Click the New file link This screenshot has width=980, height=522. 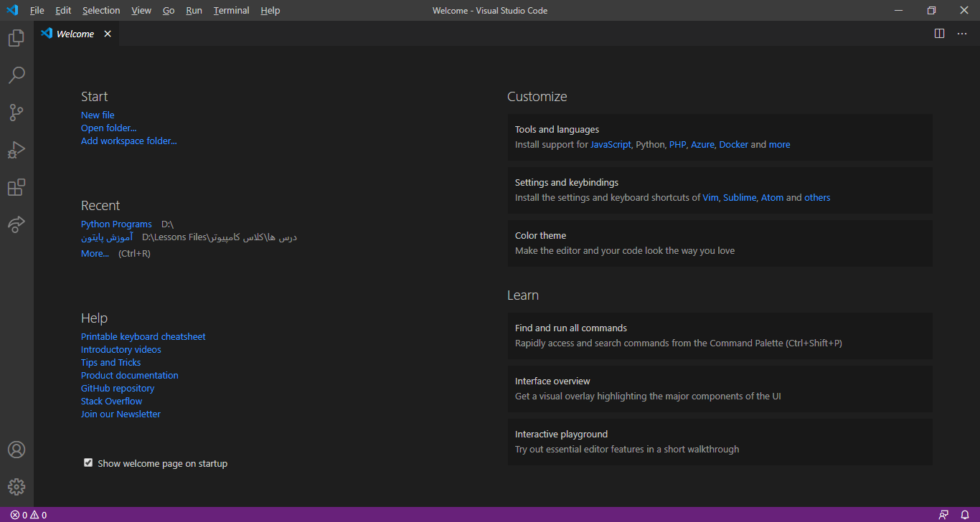click(x=98, y=115)
